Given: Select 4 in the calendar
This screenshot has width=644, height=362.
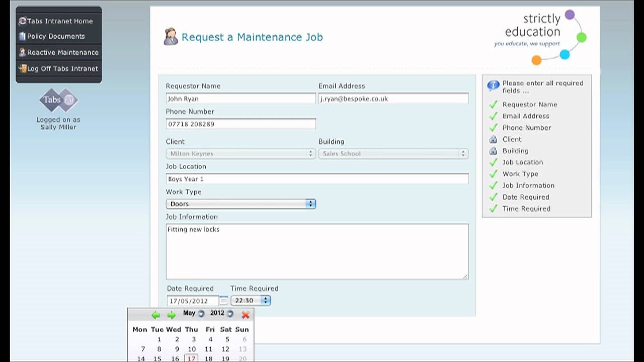Looking at the screenshot, I should [210, 339].
